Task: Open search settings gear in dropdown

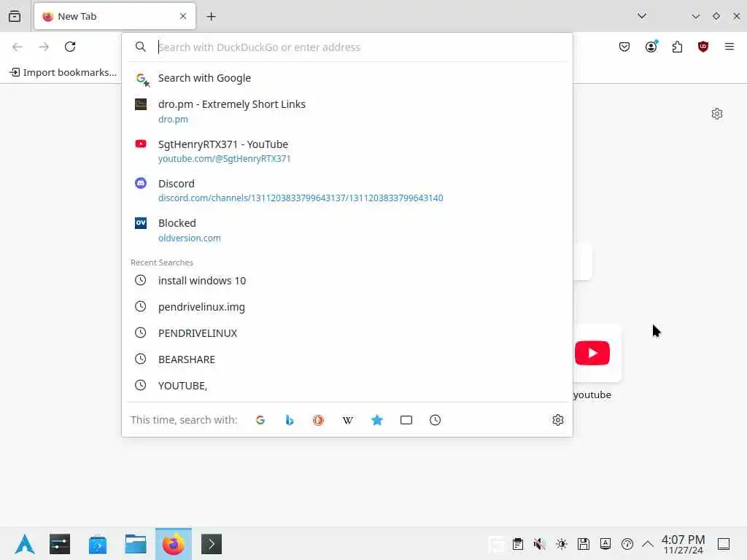Action: click(558, 420)
